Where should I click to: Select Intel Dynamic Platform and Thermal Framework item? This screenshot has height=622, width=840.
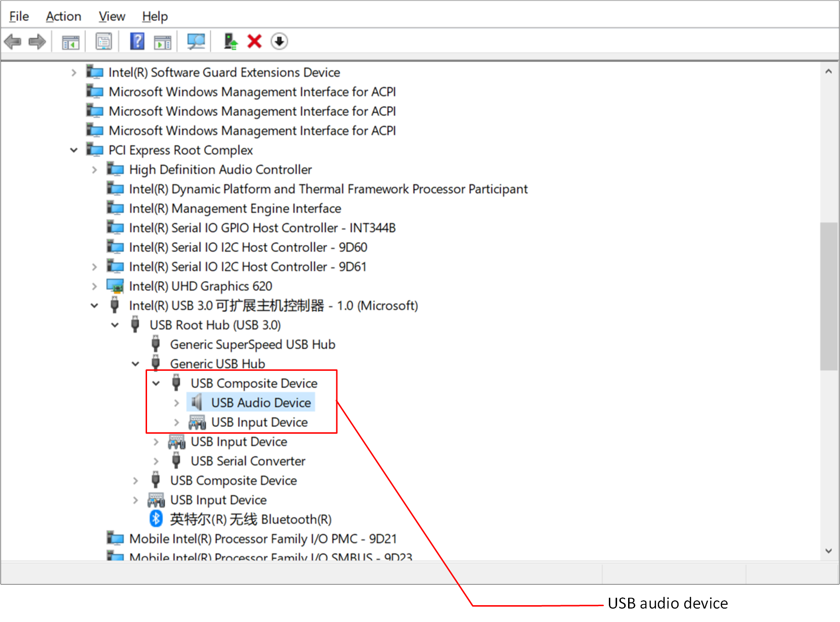pos(328,189)
